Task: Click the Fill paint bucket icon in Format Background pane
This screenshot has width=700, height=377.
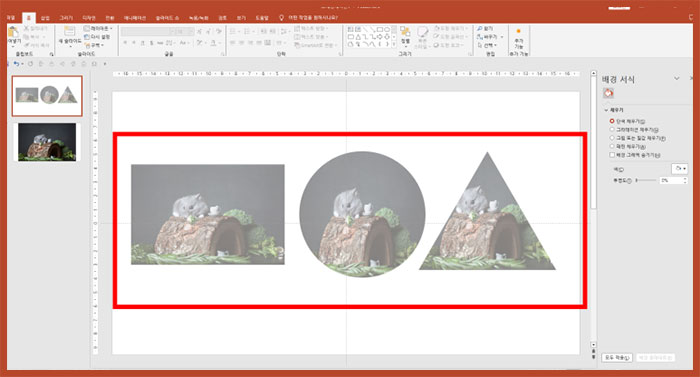Action: 608,93
